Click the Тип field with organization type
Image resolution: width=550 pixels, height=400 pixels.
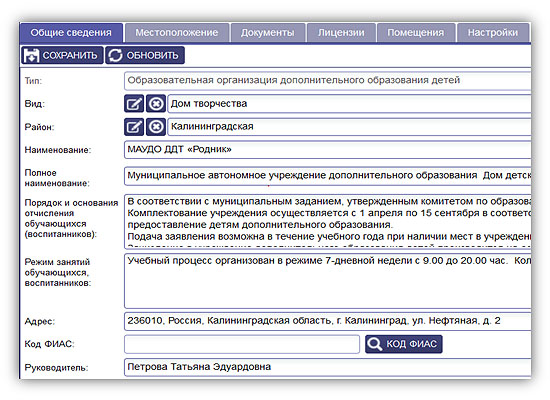pos(327,81)
